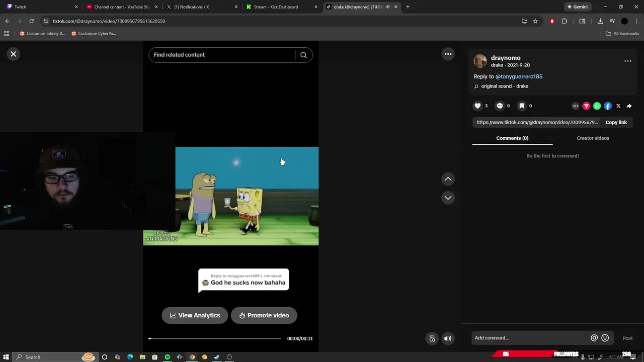Mute the TikTok tab via its speaker icon
The height and width of the screenshot is (362, 644).
click(387, 7)
